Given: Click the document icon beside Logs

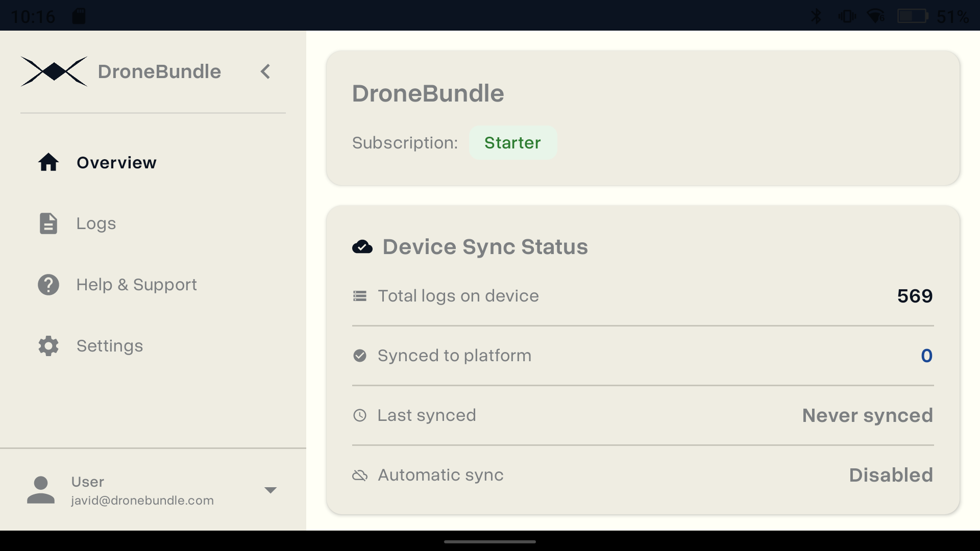Looking at the screenshot, I should click(47, 223).
